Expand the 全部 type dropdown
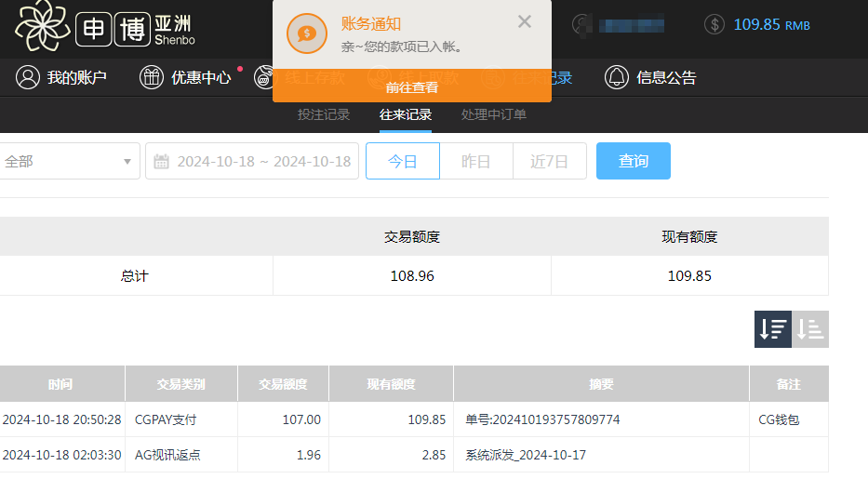The width and height of the screenshot is (868, 479). pyautogui.click(x=70, y=161)
